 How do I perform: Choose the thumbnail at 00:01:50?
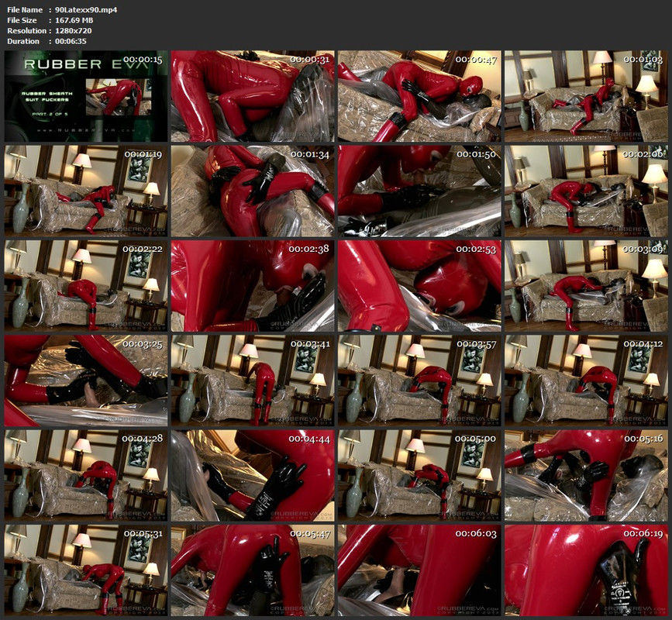419,191
